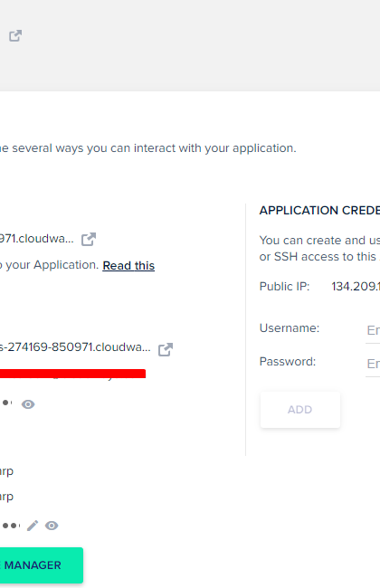The width and height of the screenshot is (380, 588).
Task: Click the pencil icon to edit the password
Action: click(33, 526)
